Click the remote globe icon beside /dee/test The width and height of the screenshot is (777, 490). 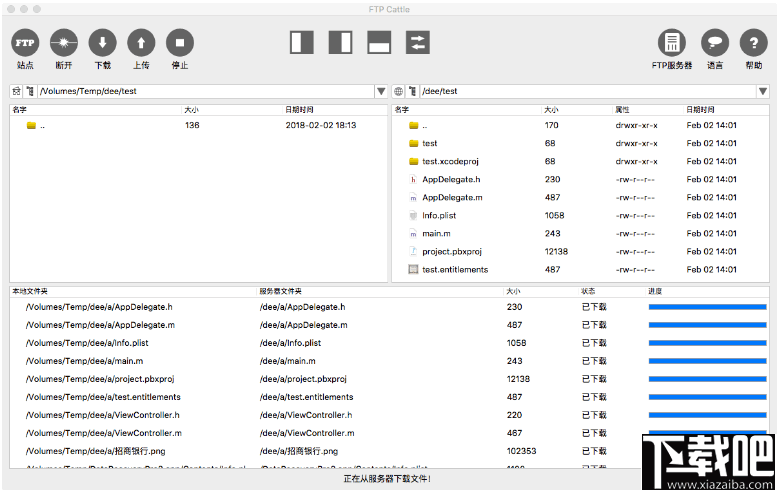coord(398,91)
